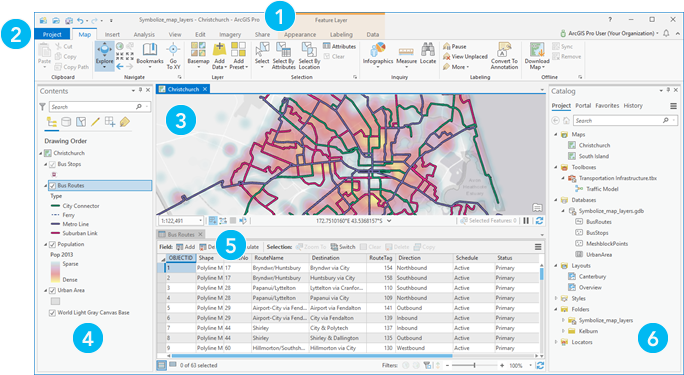Toggle the Population layer visibility

click(52, 244)
